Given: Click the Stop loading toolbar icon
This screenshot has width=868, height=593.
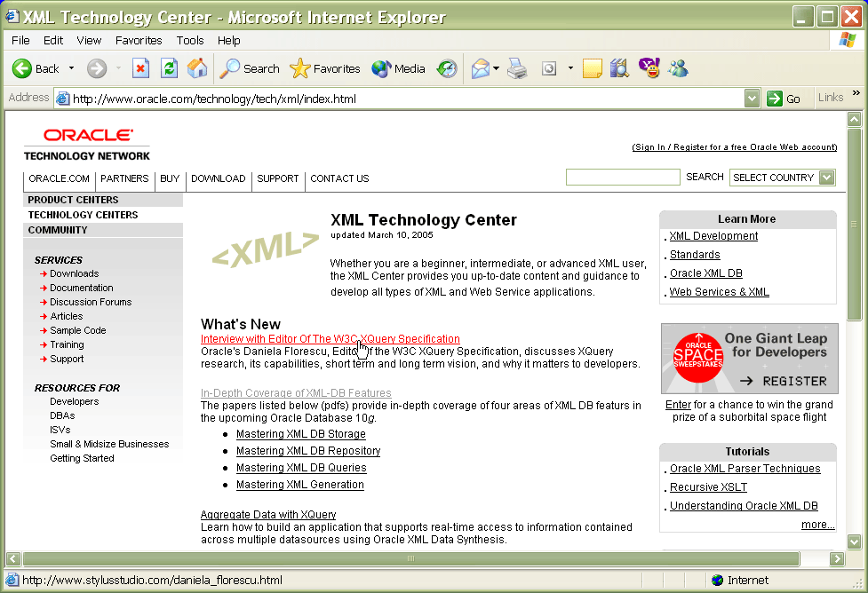Looking at the screenshot, I should tap(140, 68).
